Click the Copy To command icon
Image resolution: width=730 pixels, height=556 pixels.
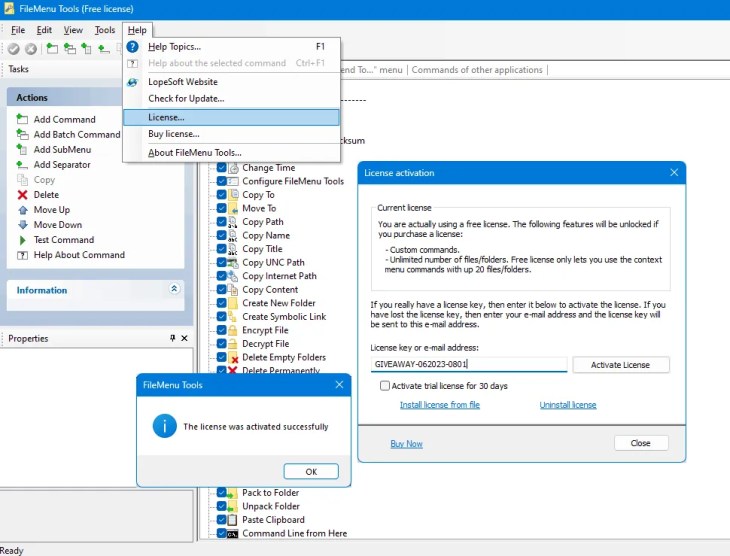click(x=233, y=195)
